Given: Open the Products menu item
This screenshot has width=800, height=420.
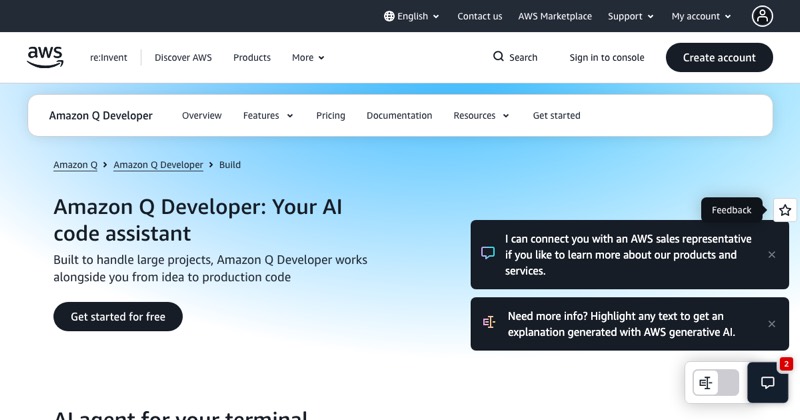Looking at the screenshot, I should 252,58.
